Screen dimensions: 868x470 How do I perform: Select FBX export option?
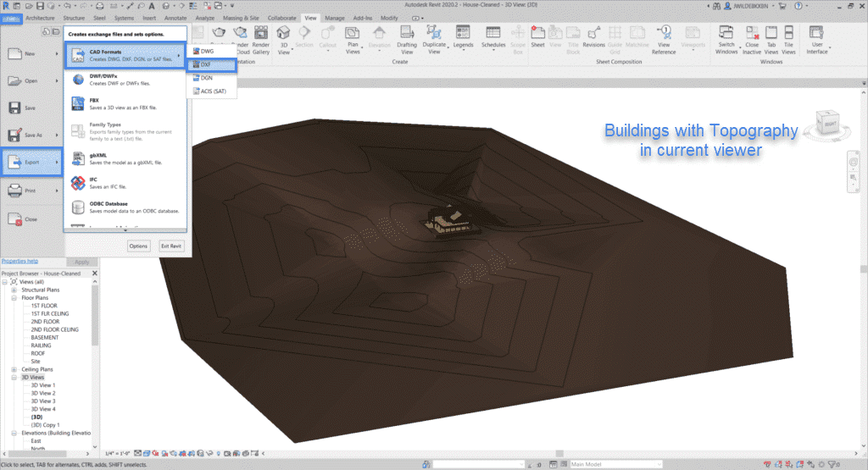coord(125,104)
